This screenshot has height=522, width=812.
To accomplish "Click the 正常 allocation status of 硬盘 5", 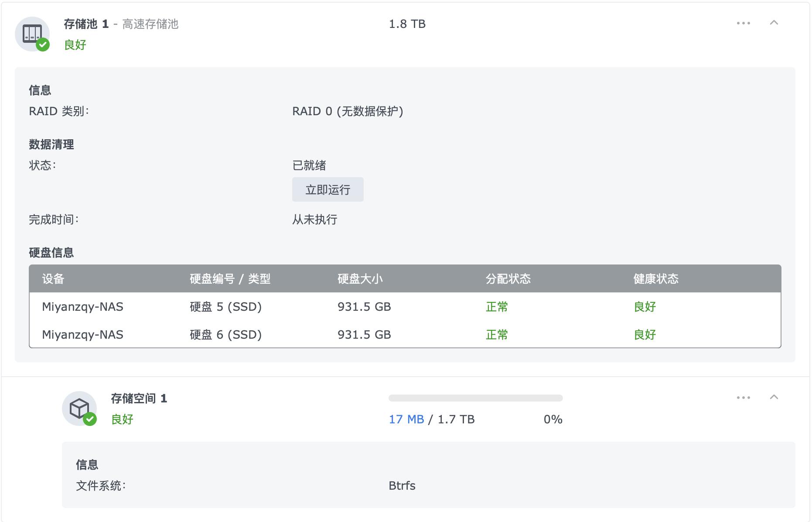I will coord(496,307).
